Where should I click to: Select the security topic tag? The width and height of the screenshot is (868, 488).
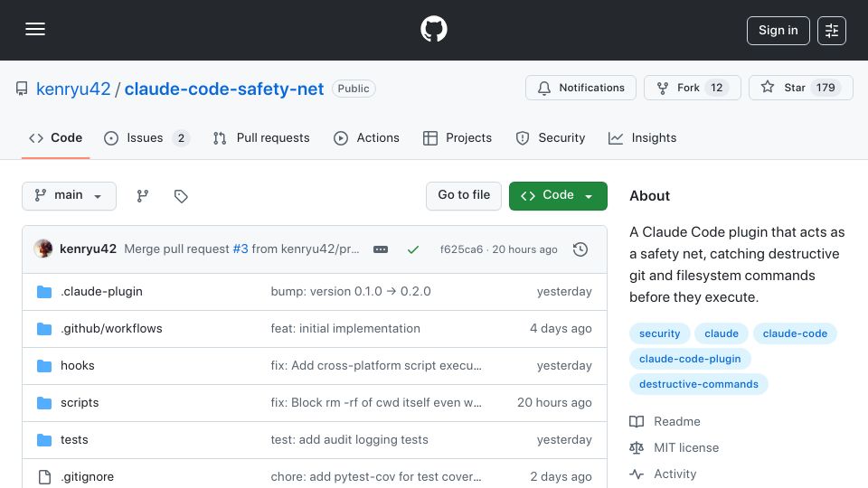tap(659, 333)
